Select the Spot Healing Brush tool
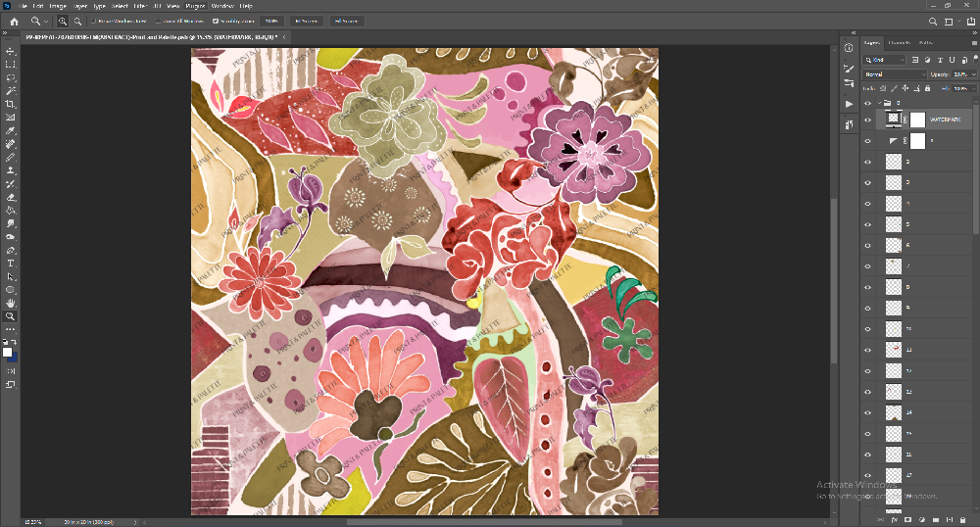This screenshot has width=980, height=527. pos(11,144)
